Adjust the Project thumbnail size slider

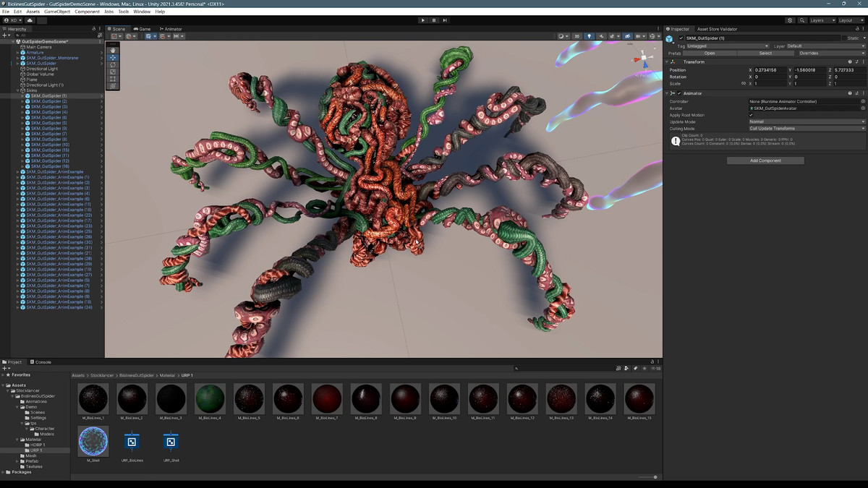click(x=655, y=477)
